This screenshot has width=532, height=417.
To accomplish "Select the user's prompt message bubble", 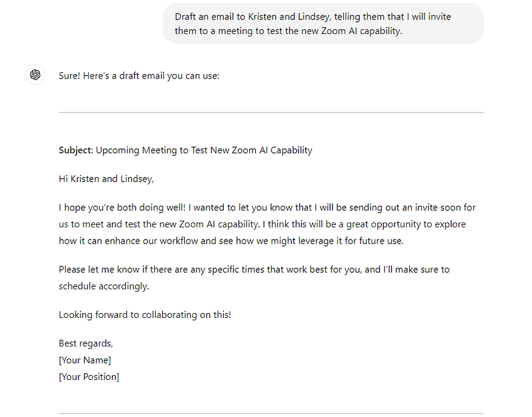I will tap(323, 24).
